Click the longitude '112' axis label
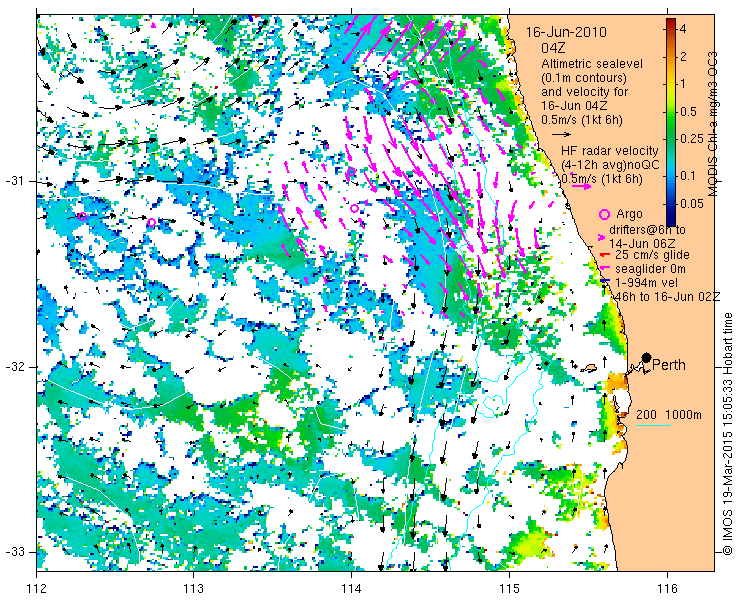740x600 pixels. 37,589
